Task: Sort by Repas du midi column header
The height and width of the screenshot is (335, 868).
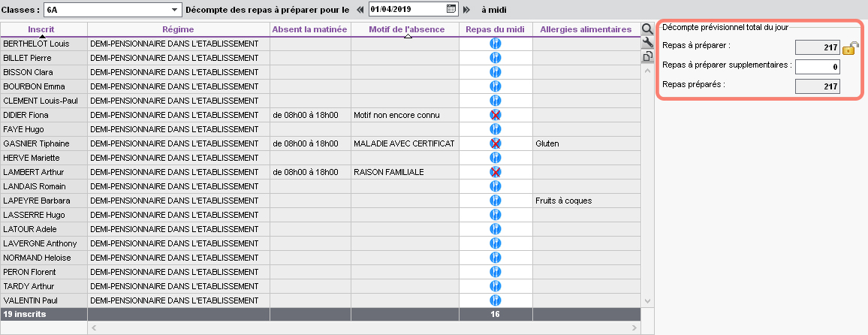Action: click(x=496, y=29)
